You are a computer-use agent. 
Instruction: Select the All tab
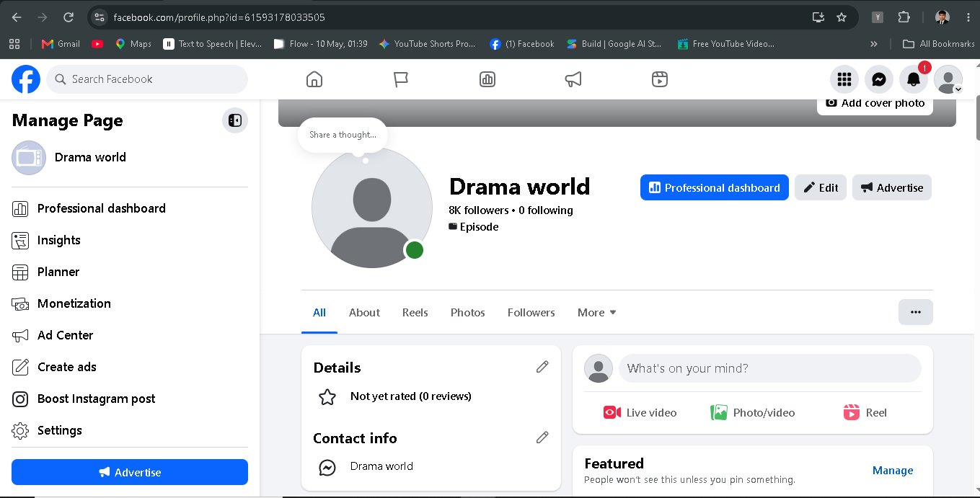[x=319, y=313]
